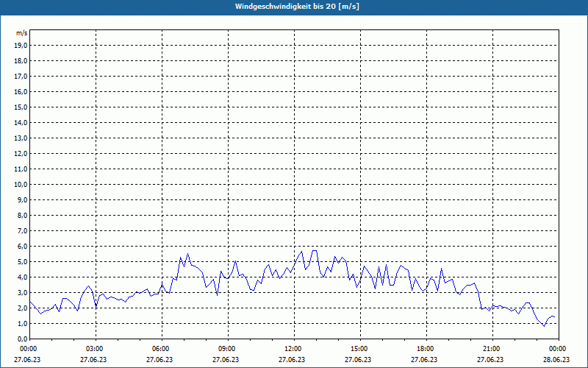Select the '7,0' y-axis value
588x368 pixels.
[23, 230]
